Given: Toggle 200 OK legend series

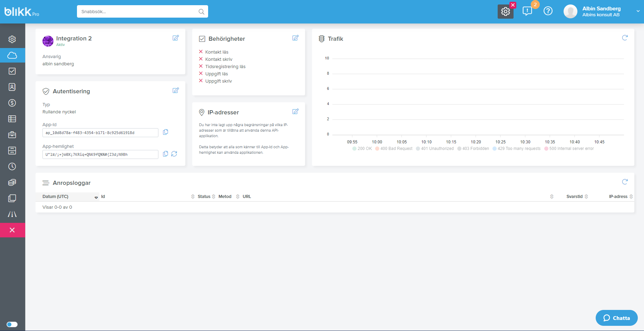Looking at the screenshot, I should click(x=362, y=149).
